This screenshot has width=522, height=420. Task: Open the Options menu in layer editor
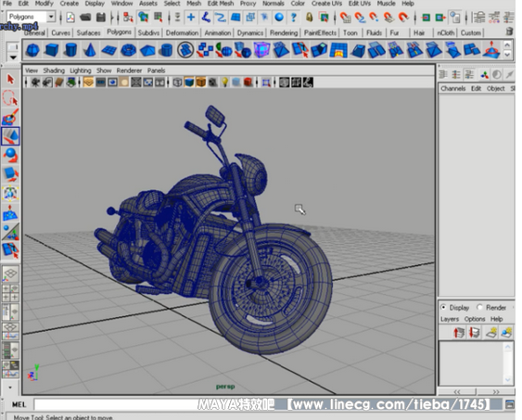(475, 319)
